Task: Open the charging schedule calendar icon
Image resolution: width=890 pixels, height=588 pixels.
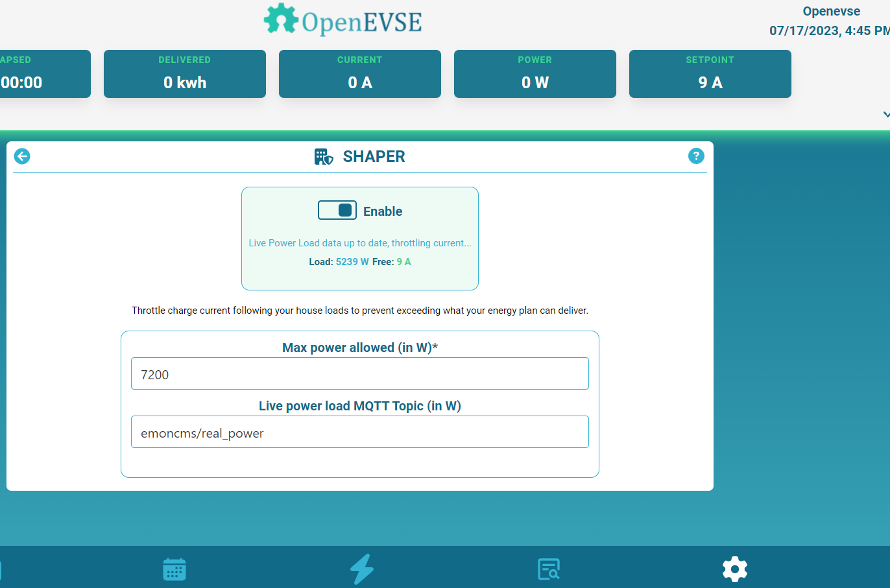Action: click(x=174, y=569)
